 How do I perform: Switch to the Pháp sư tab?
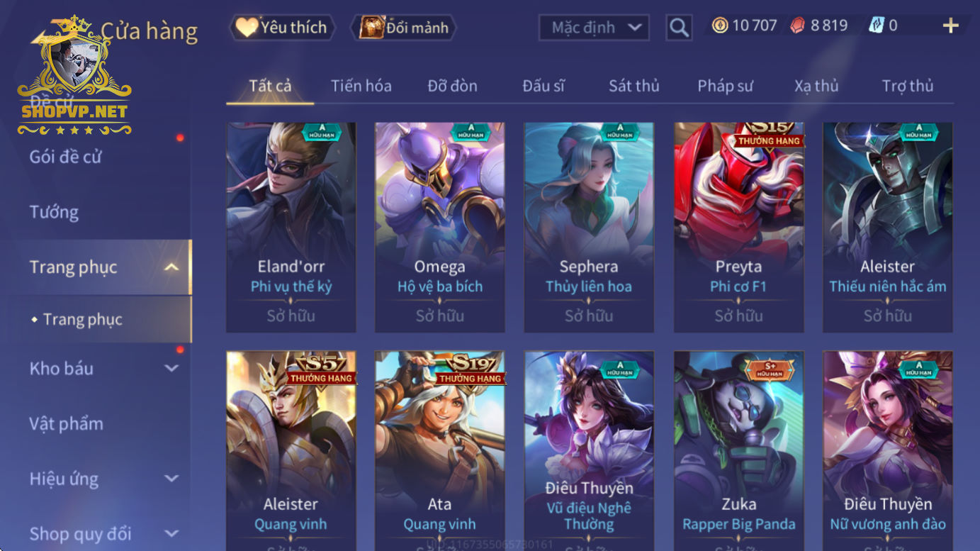point(725,86)
